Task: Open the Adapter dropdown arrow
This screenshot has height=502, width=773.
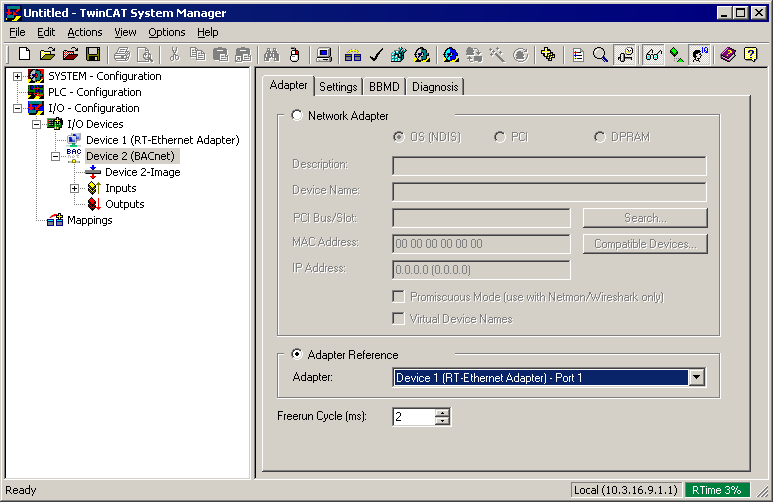Action: [x=697, y=378]
